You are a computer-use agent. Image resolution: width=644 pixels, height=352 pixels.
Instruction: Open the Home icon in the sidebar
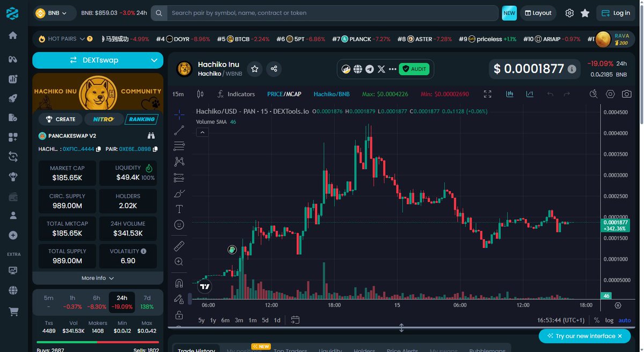(13, 35)
